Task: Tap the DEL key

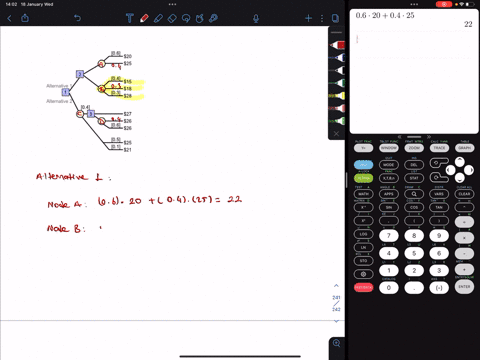Action: (x=414, y=165)
